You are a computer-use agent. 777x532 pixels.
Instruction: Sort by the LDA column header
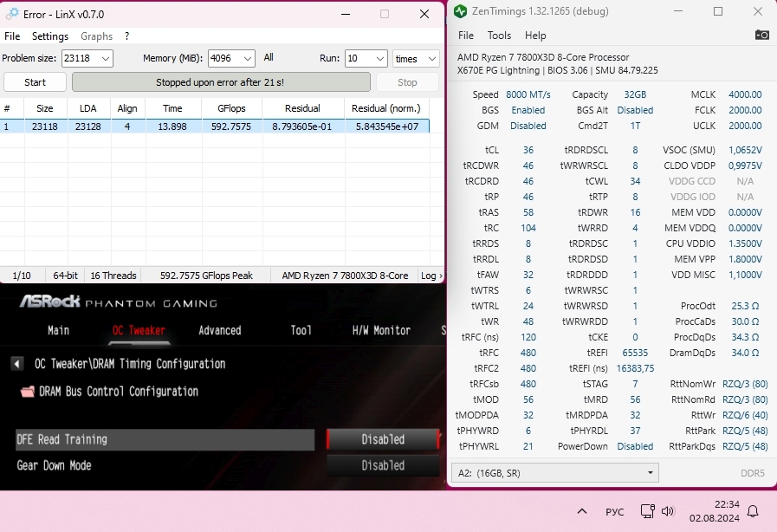click(x=88, y=108)
